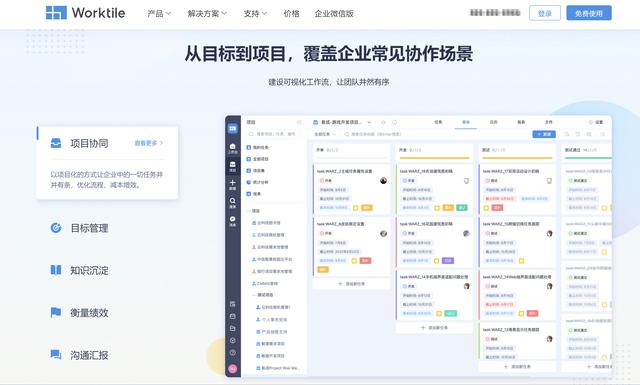The image size is (640, 385).
Task: Click the red label on task-WARZ_17 card
Action: 497,208
